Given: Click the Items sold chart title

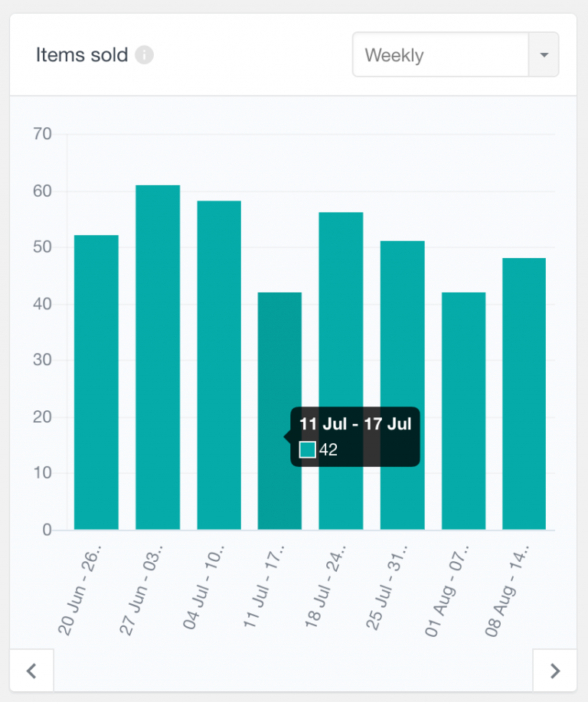Looking at the screenshot, I should [x=82, y=55].
